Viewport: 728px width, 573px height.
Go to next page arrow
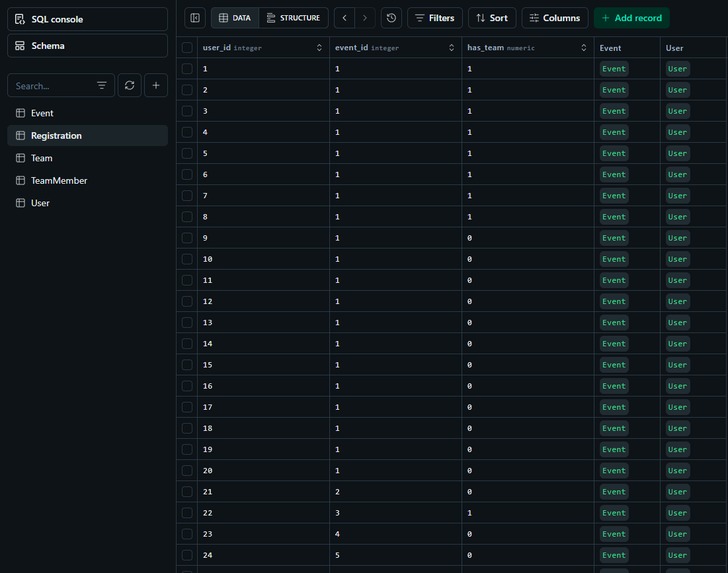[365, 18]
